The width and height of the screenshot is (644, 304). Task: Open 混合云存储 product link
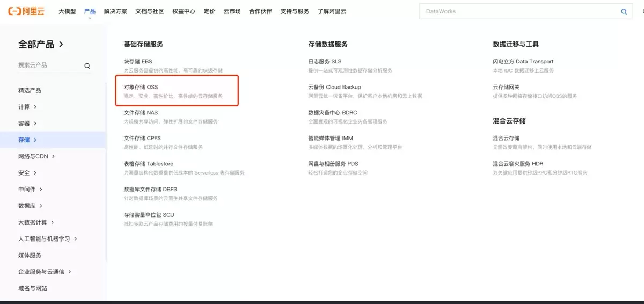tap(506, 138)
